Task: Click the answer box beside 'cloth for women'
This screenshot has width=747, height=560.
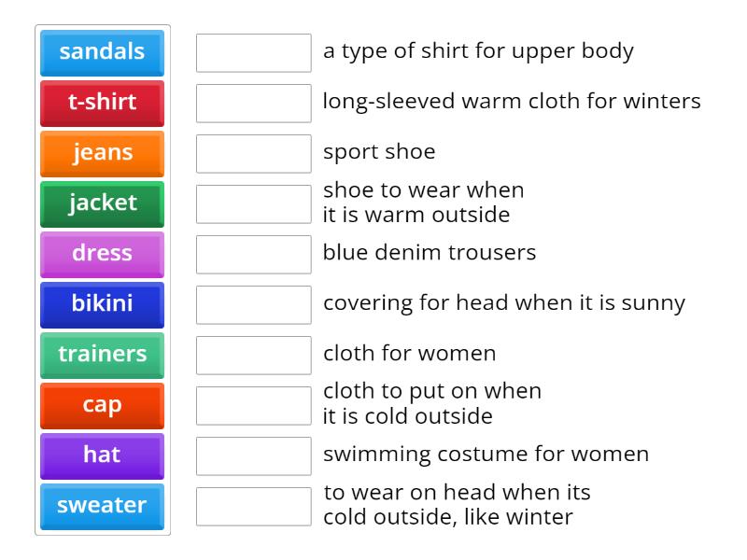Action: pos(254,353)
